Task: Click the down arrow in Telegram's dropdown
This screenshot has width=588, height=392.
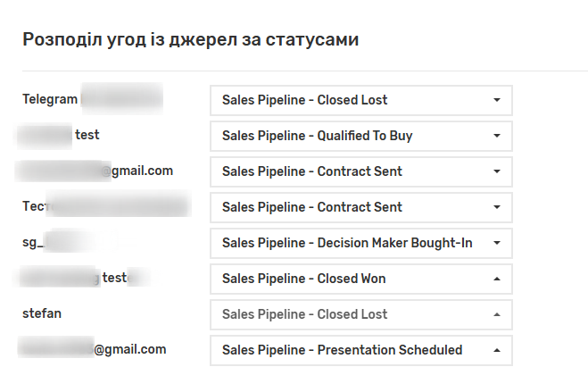Action: point(497,100)
